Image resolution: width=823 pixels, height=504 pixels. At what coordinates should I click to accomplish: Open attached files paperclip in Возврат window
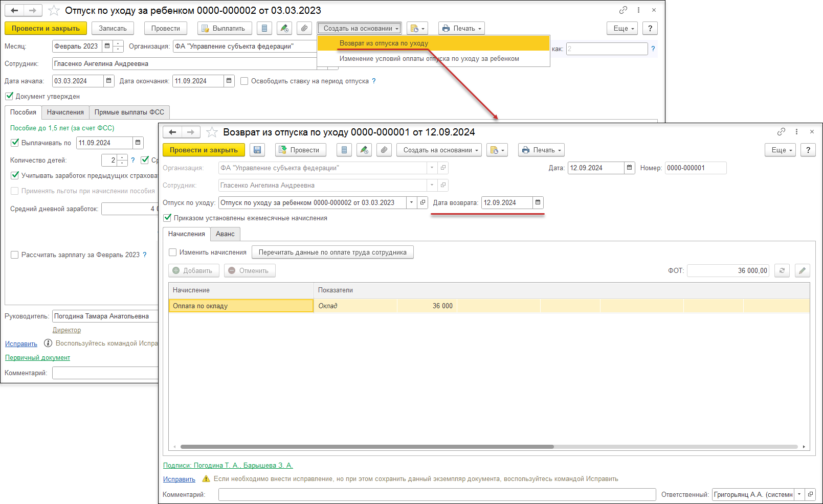coord(384,150)
